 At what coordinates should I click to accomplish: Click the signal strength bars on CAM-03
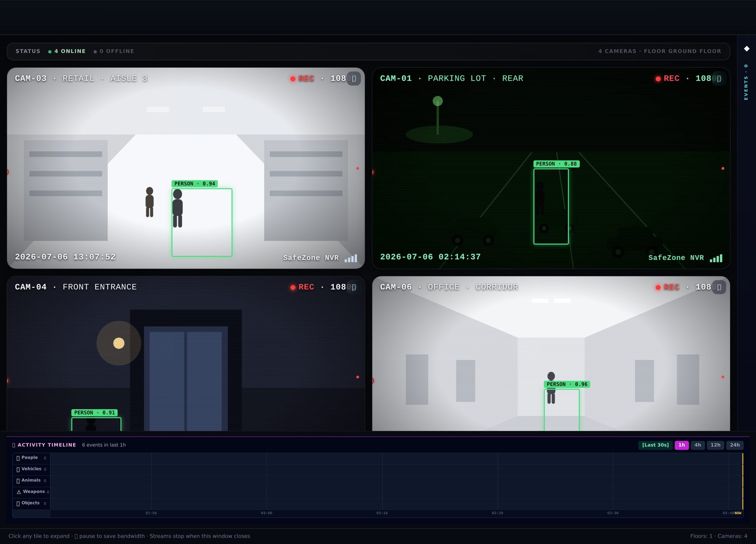(x=351, y=258)
